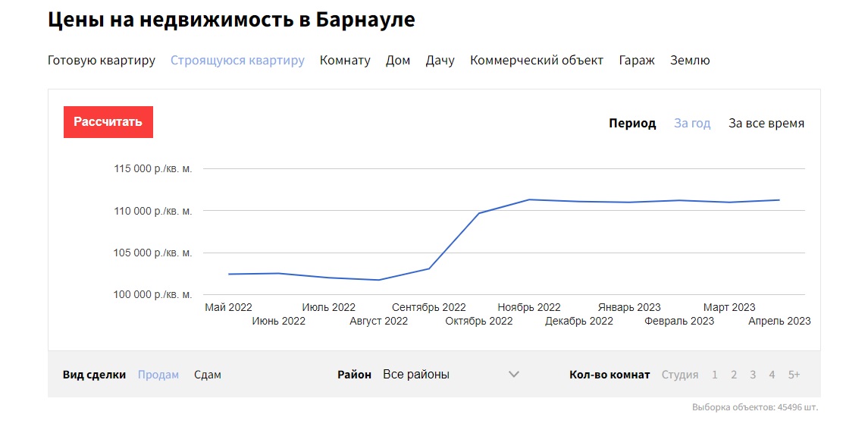Choose the Дачу property type
Screen dimensions: 868x430
tap(440, 61)
